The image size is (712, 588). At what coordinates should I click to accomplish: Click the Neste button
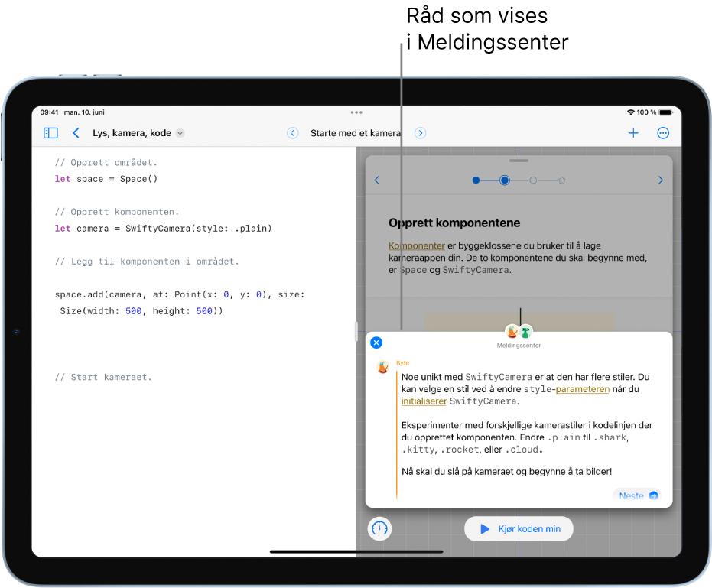click(636, 495)
